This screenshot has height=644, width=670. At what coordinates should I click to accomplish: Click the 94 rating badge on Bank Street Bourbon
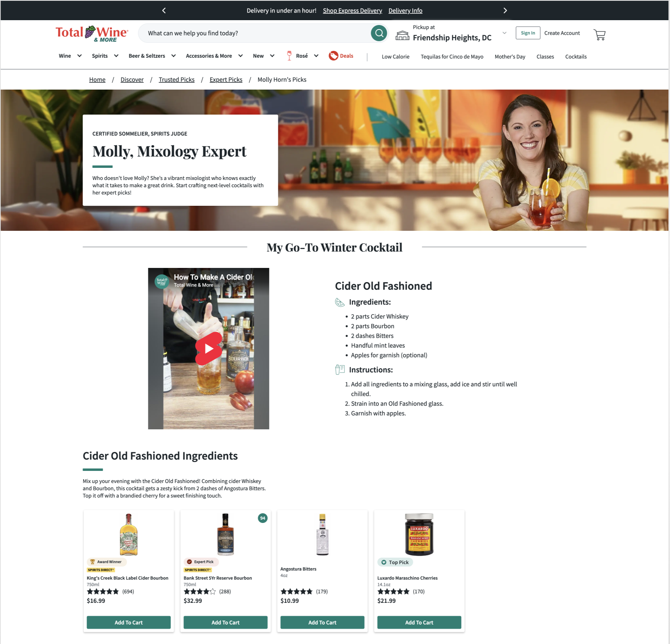tap(263, 518)
